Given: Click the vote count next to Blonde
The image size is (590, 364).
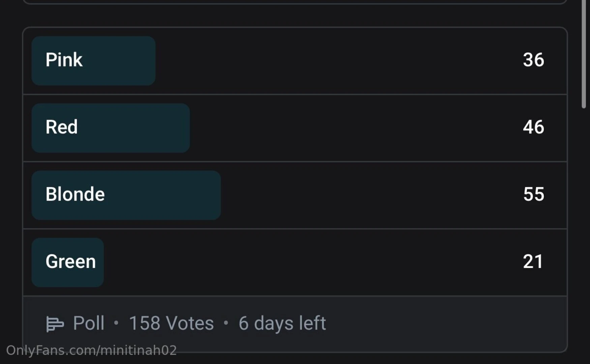Looking at the screenshot, I should [534, 194].
